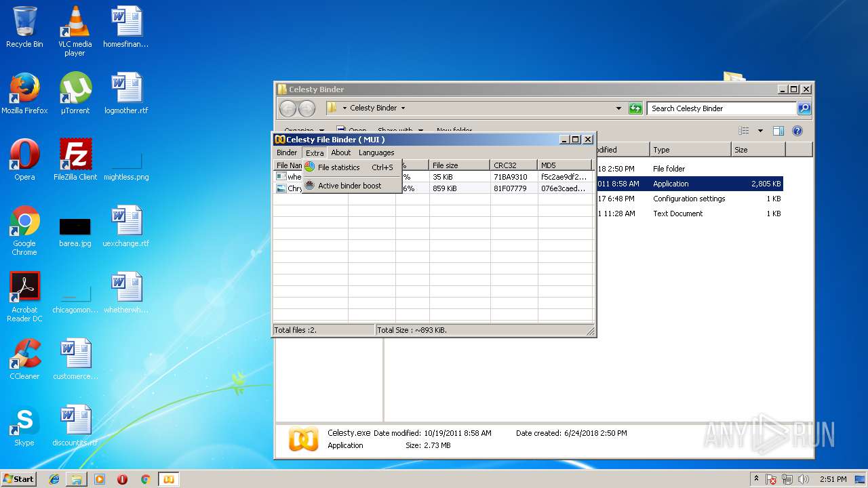Sort by File size column header
868x488 pixels.
coord(460,165)
